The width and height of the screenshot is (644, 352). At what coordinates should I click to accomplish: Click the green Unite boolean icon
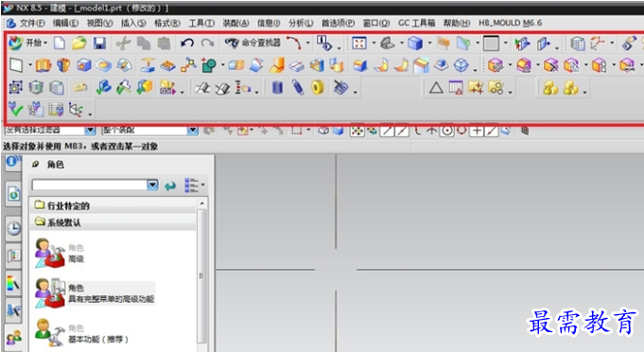209,65
